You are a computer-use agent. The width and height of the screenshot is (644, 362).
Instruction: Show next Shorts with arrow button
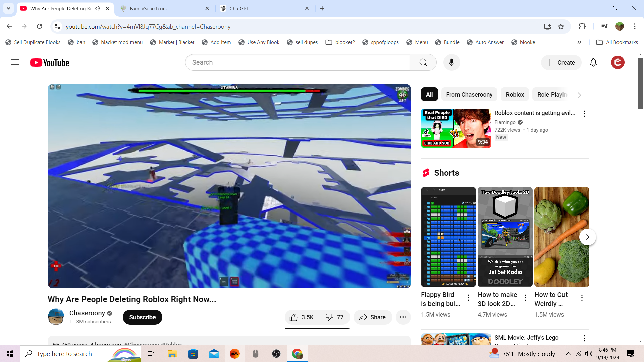587,237
